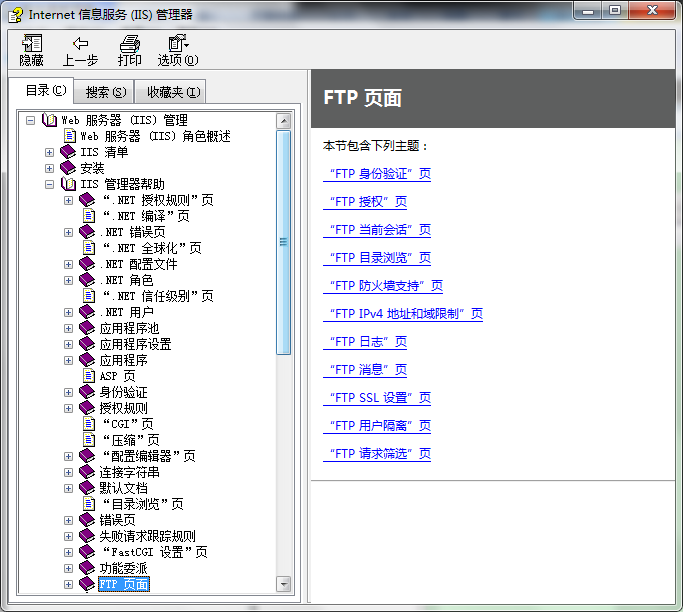
Task: Click the book icon beside FTP 页面
Action: pyautogui.click(x=87, y=584)
